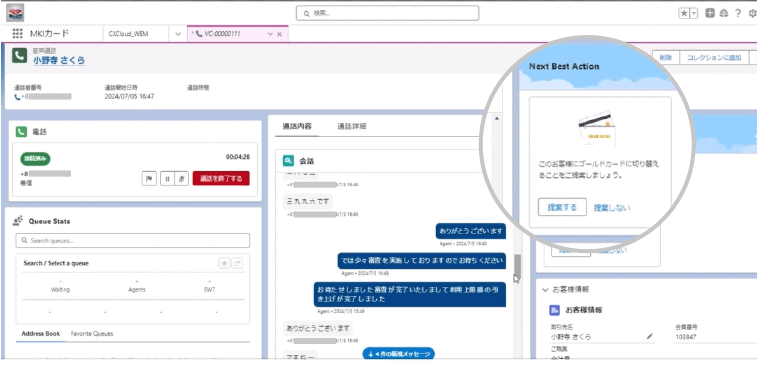Expand the dropdown next to CXCloud_WEM
Viewport: 757px width, 370px height.
point(178,34)
